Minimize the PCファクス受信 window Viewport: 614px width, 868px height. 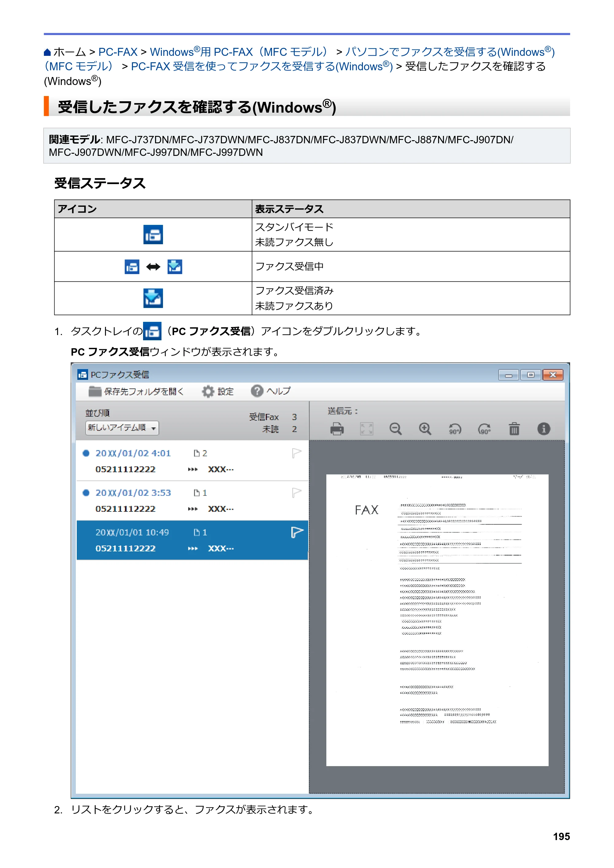click(508, 375)
